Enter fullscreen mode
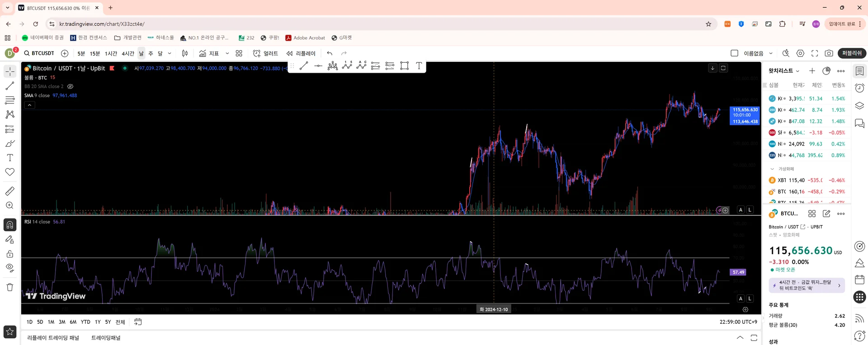 [815, 53]
